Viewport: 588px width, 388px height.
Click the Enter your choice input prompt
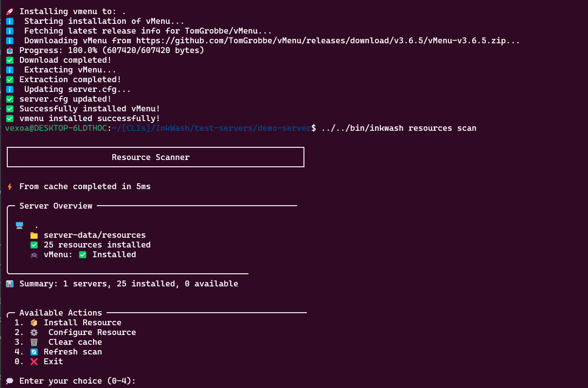coord(78,381)
